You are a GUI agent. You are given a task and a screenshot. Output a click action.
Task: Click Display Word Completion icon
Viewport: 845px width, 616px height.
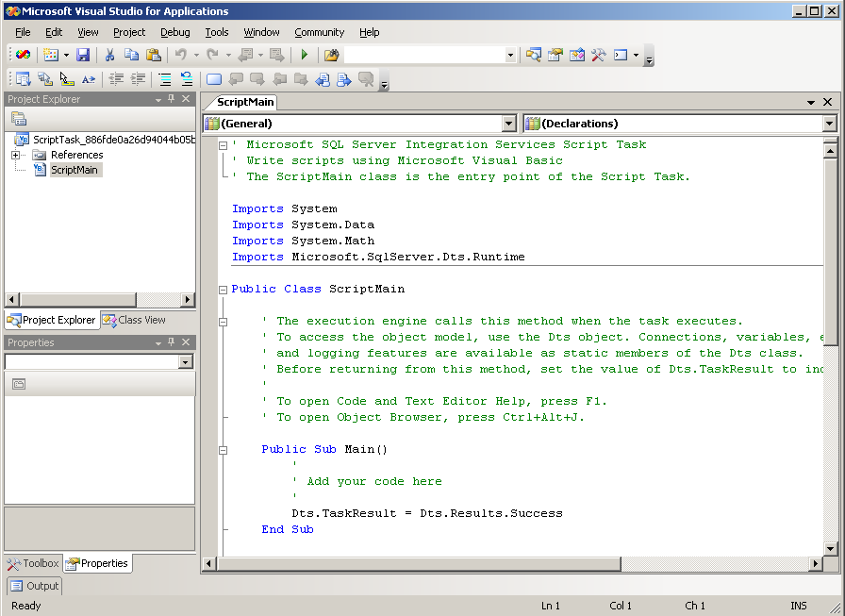tap(89, 80)
